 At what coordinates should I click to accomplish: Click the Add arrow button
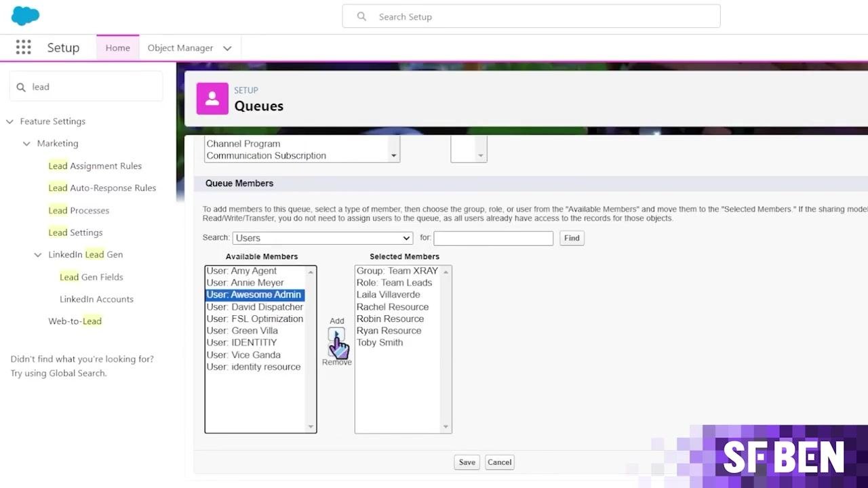pyautogui.click(x=336, y=334)
